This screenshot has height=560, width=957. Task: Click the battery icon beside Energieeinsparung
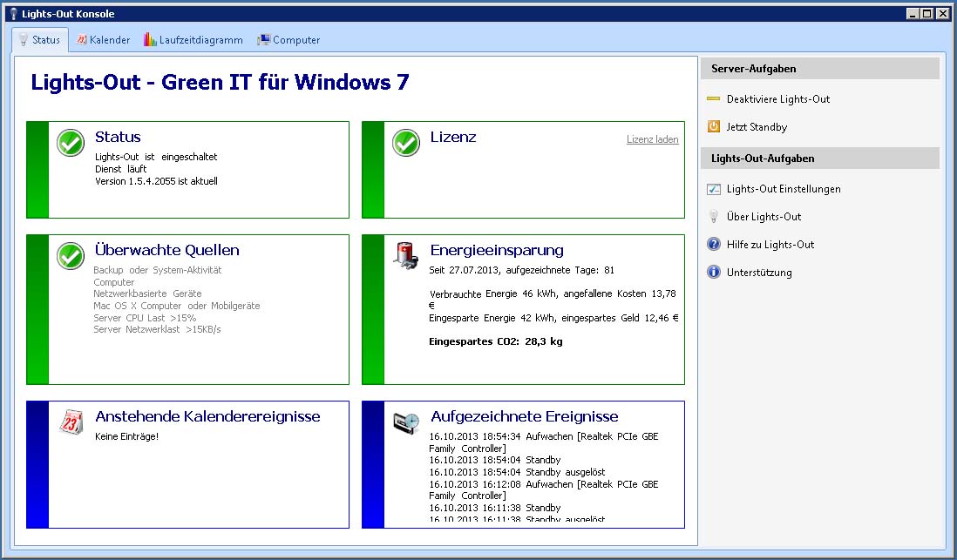point(406,255)
